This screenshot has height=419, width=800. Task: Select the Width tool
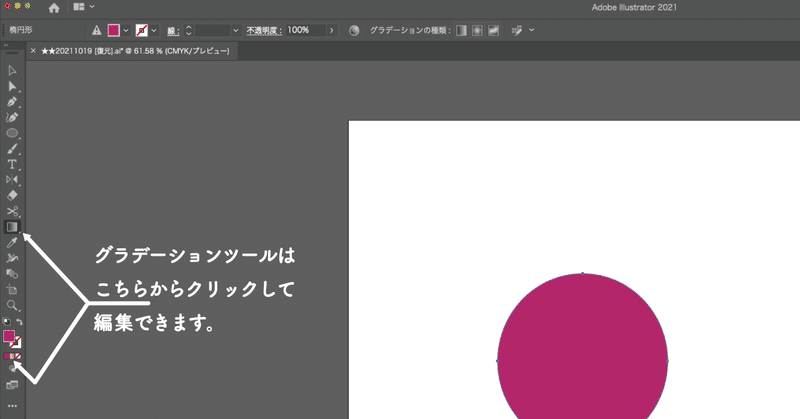click(x=12, y=258)
